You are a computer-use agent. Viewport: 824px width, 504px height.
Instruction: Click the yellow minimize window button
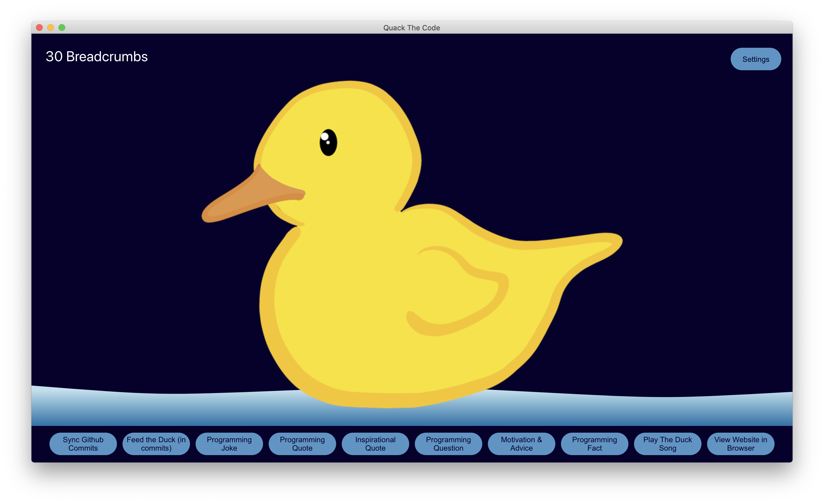(x=51, y=28)
